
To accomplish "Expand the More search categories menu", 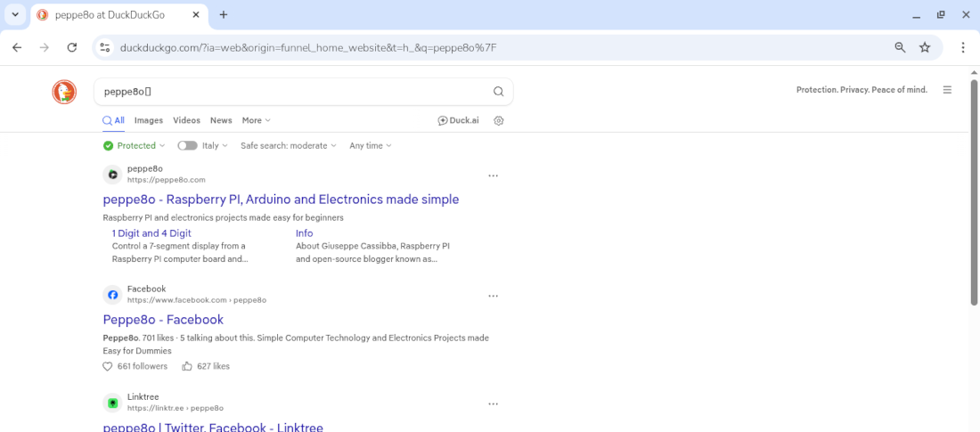I will pos(257,120).
